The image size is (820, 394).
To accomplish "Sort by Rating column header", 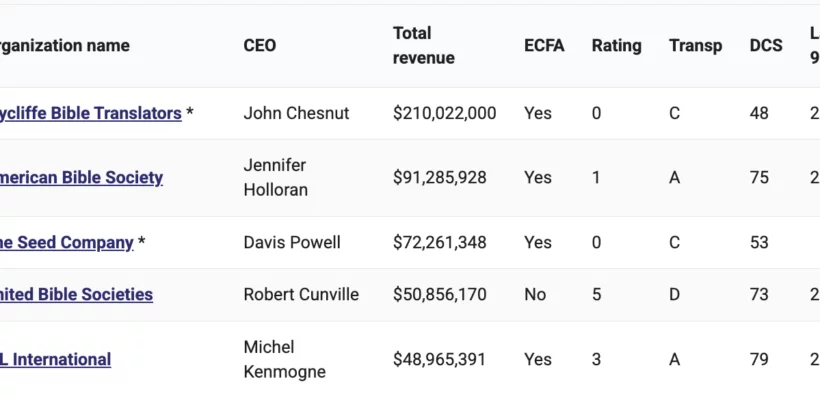I will (x=617, y=46).
